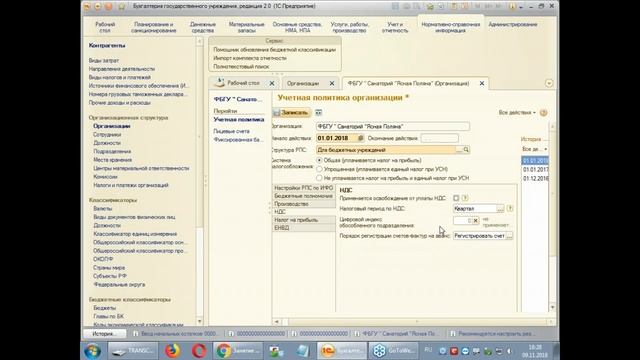This screenshot has height=360, width=640.
Task: Open Firefox from the taskbar
Action: click(x=173, y=351)
